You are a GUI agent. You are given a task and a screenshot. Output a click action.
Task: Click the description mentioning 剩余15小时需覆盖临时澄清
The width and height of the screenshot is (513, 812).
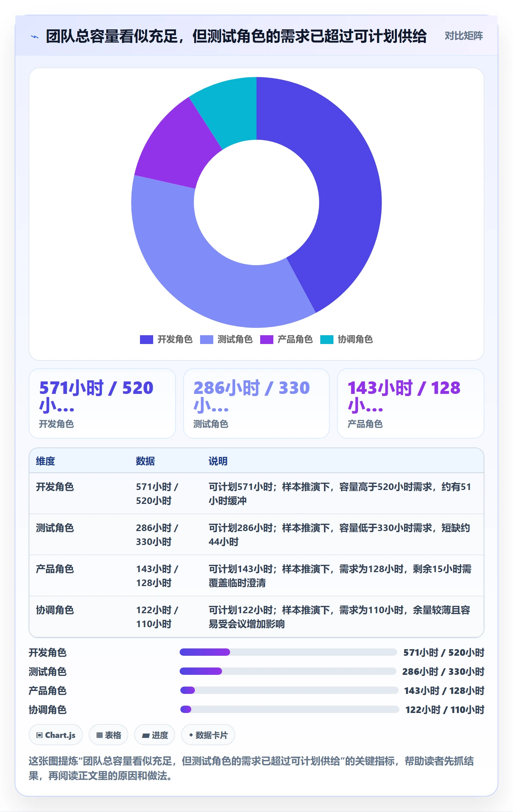pyautogui.click(x=340, y=576)
